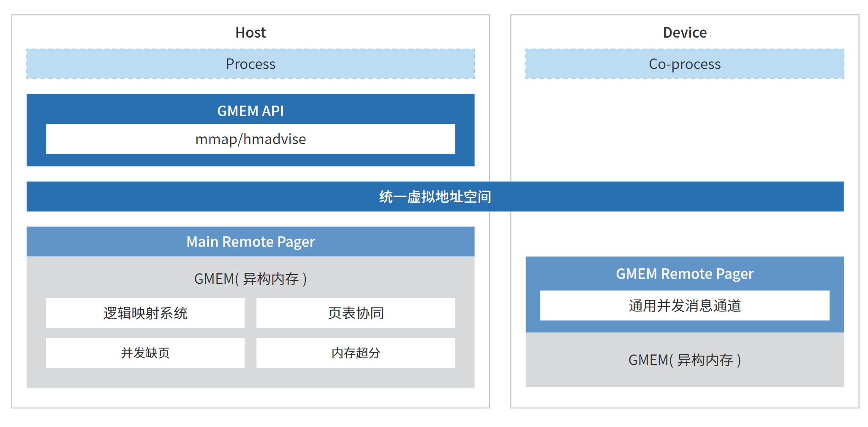Click the Main Remote Pager header
The width and height of the screenshot is (868, 427).
pyautogui.click(x=251, y=242)
